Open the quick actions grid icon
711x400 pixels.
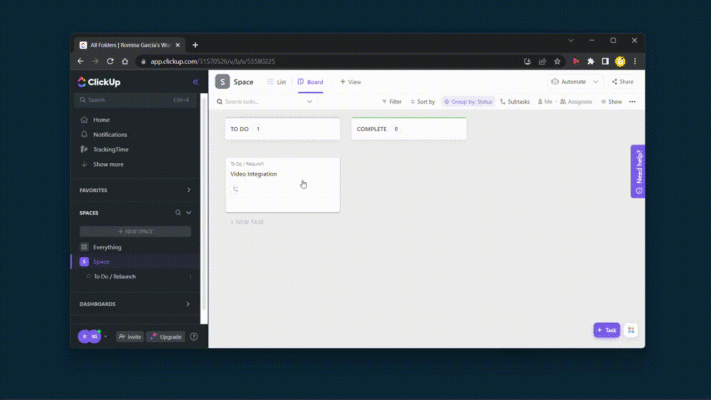coord(631,330)
